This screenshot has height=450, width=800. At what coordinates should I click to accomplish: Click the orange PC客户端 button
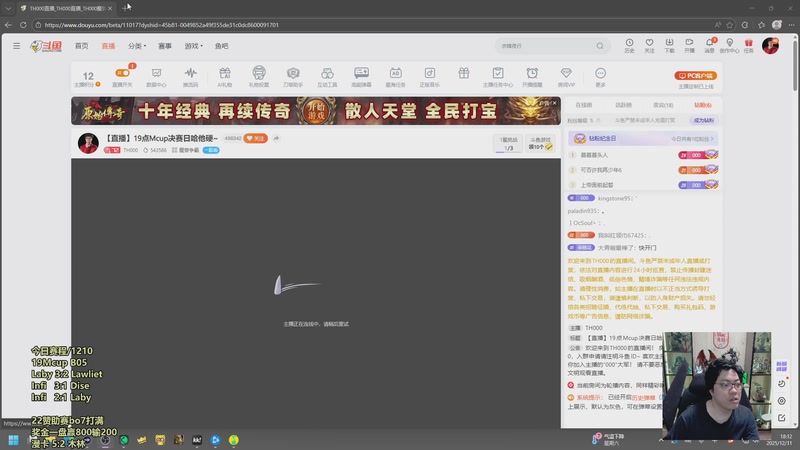point(696,76)
